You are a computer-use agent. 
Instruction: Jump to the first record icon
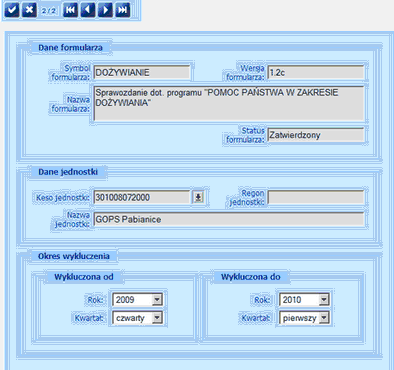pos(70,10)
